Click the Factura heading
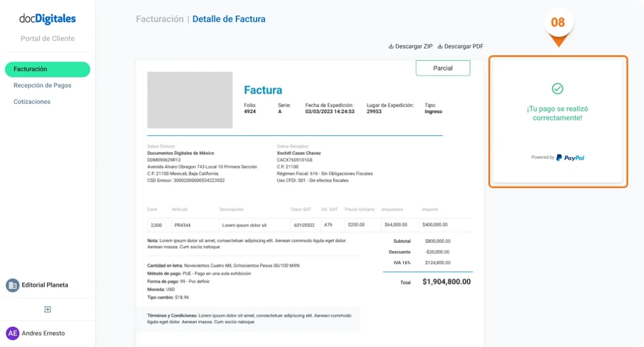The width and height of the screenshot is (644, 347). click(x=263, y=90)
